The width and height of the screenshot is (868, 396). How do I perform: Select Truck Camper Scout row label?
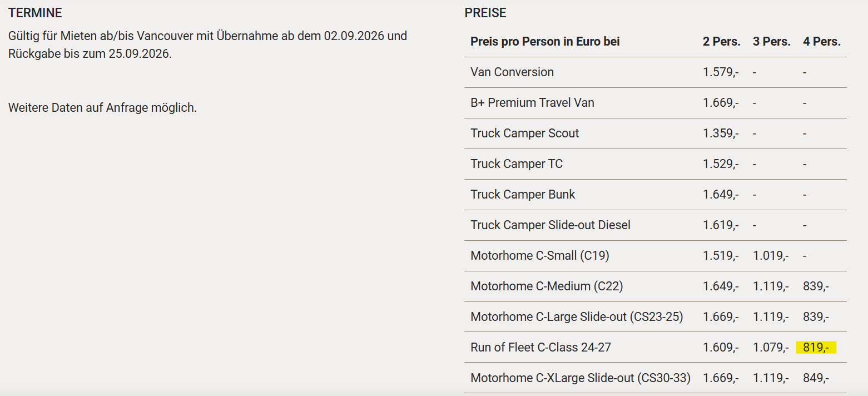coord(524,133)
